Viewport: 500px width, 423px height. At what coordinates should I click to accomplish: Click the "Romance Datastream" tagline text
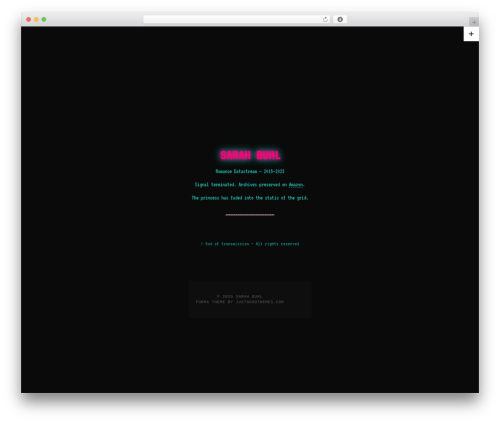point(250,171)
